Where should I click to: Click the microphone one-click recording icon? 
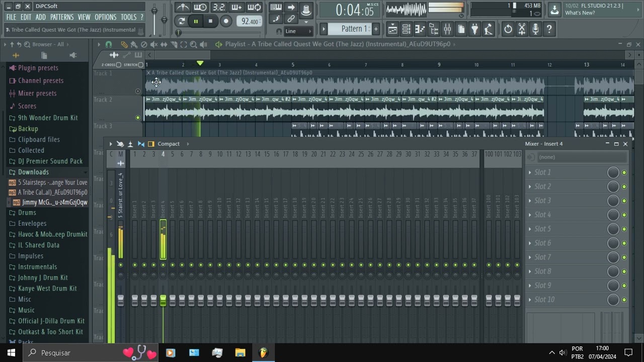point(535,29)
